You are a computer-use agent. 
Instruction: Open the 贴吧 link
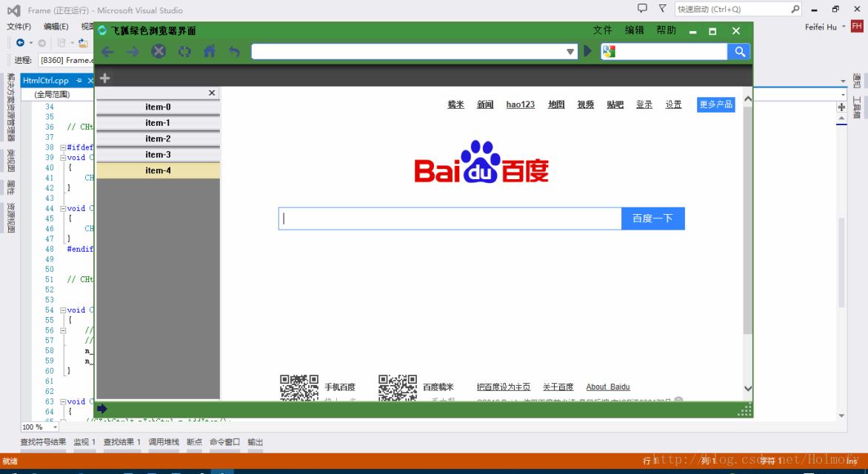coord(615,104)
